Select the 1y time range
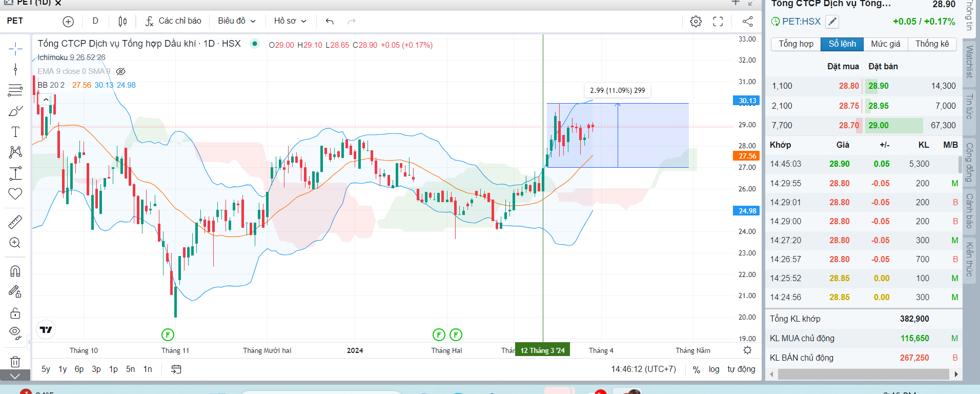 click(63, 369)
